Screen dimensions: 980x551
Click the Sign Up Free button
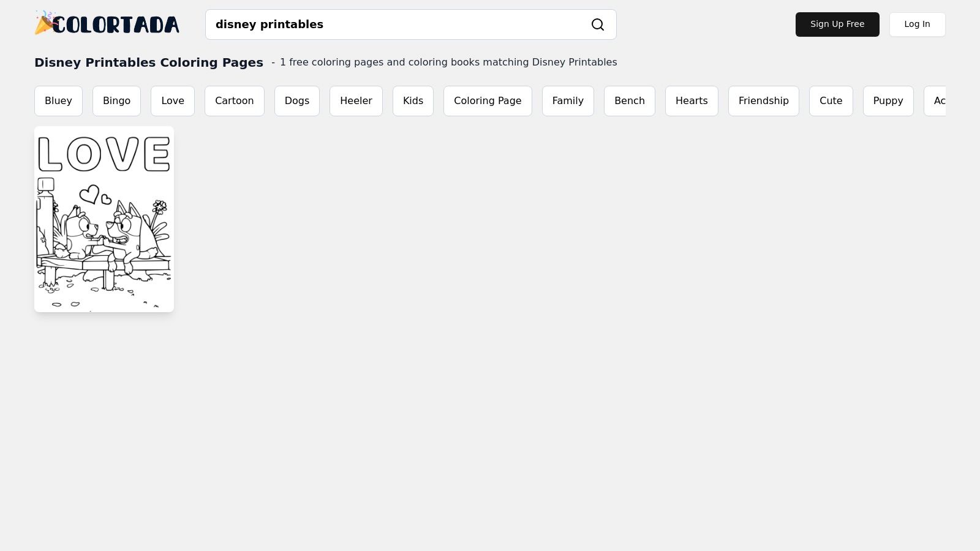[837, 24]
